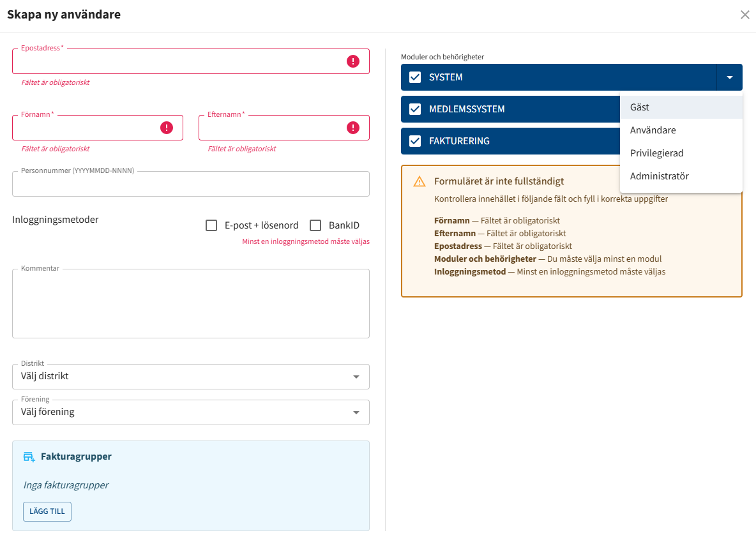Click the bold Inloggningsmetod entry in the error list
Viewport: 756px width, 535px height.
coord(470,272)
